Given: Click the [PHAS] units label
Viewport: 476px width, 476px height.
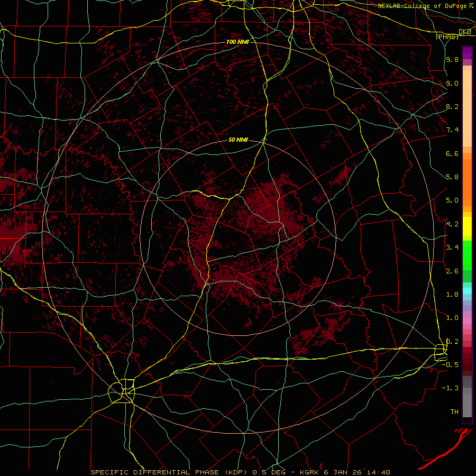Looking at the screenshot, I should coord(447,36).
